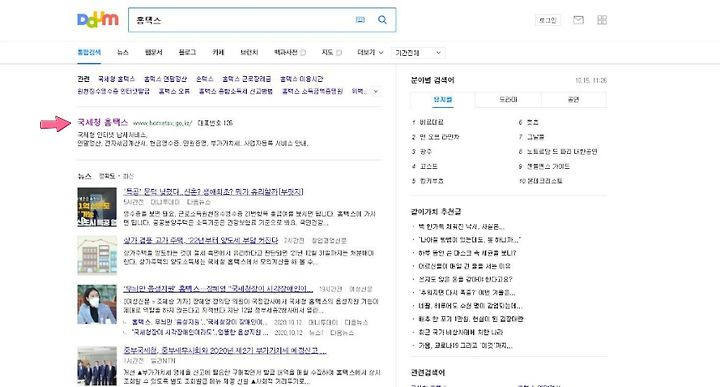This screenshot has height=387, width=720.
Task: Open the 기간전체 period dropdown
Action: [418, 53]
